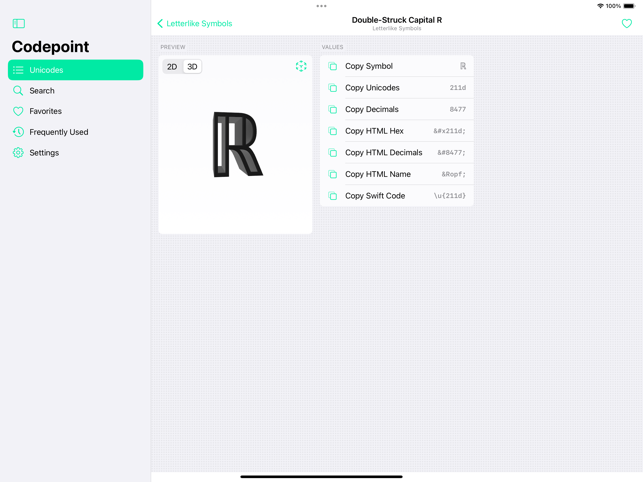Switch preview to 2D mode

point(172,66)
